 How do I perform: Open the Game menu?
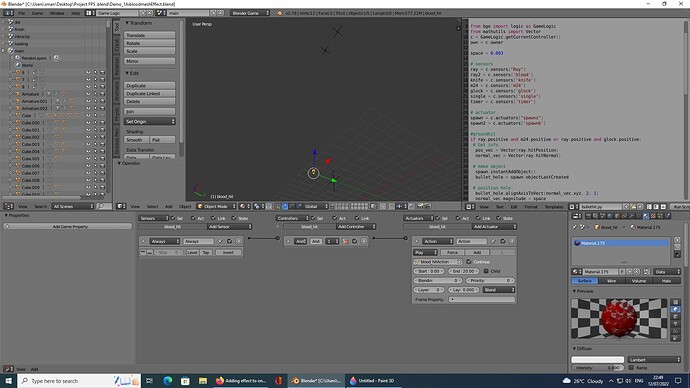[37, 13]
